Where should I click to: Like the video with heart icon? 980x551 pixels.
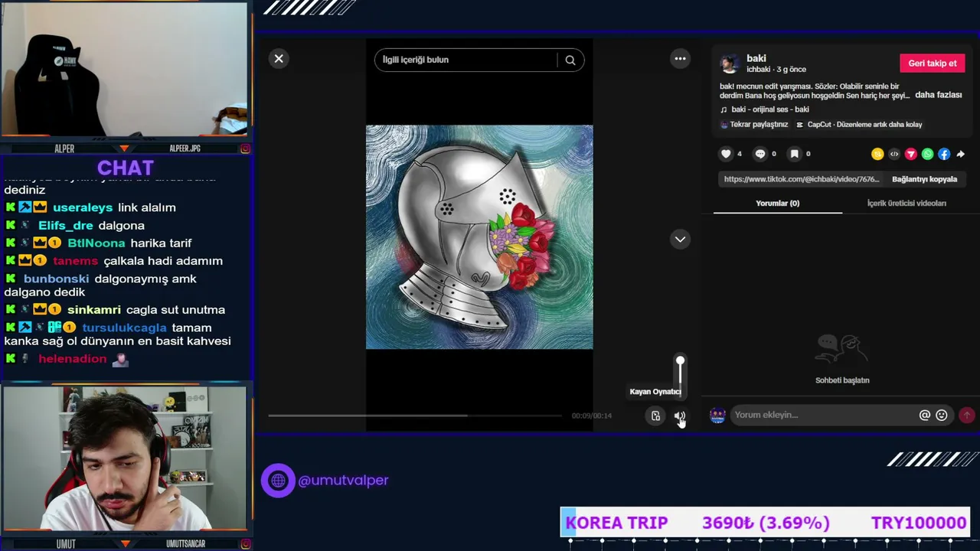[x=726, y=154]
